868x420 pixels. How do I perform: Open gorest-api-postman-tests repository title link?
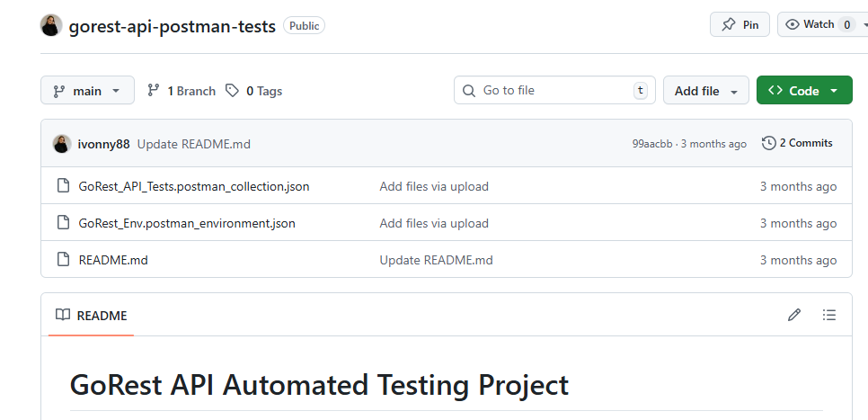tap(173, 26)
